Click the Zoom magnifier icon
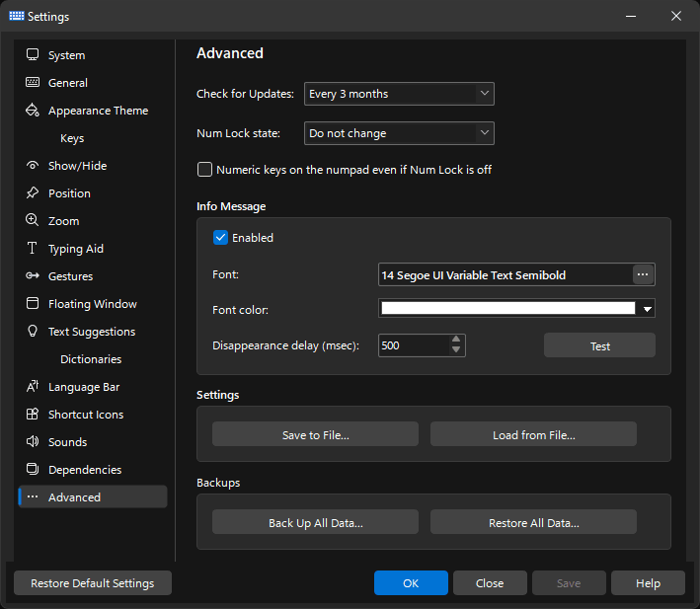700x609 pixels. click(33, 220)
